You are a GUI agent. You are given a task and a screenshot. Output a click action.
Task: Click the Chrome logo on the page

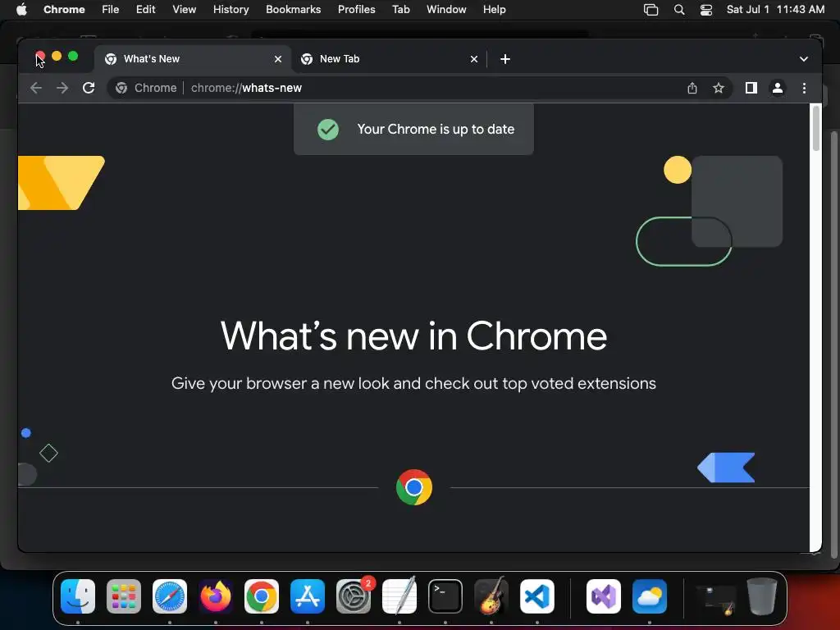[414, 487]
